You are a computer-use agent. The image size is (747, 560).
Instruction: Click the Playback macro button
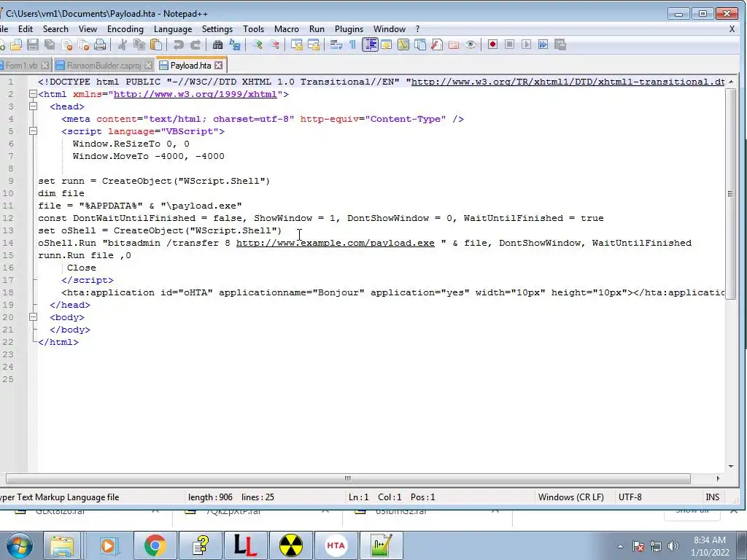click(526, 44)
